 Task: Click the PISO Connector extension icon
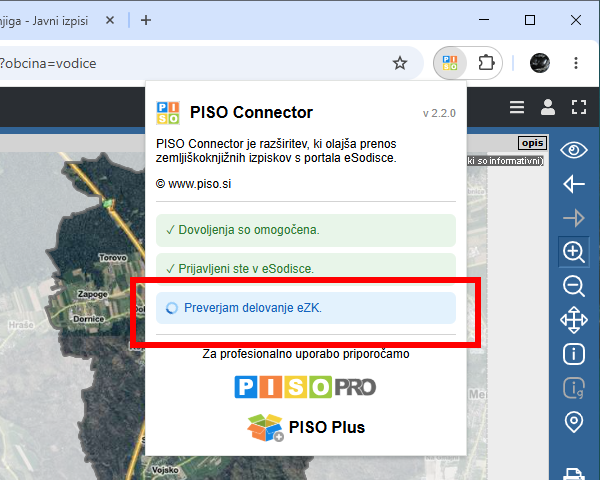tap(450, 63)
